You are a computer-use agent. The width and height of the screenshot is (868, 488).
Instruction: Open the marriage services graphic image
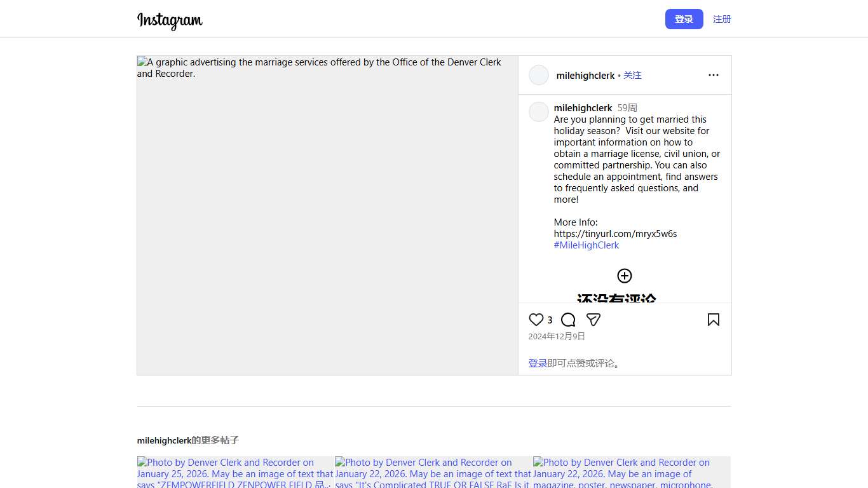(327, 216)
